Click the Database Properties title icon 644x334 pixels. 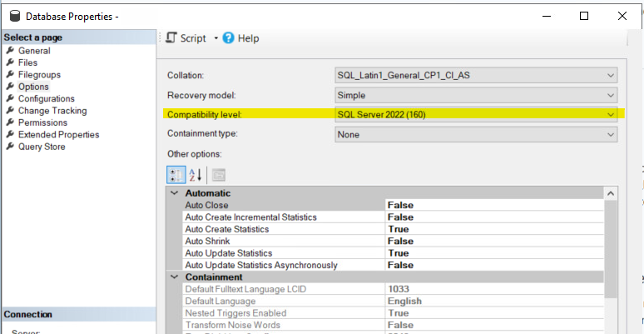(x=15, y=16)
